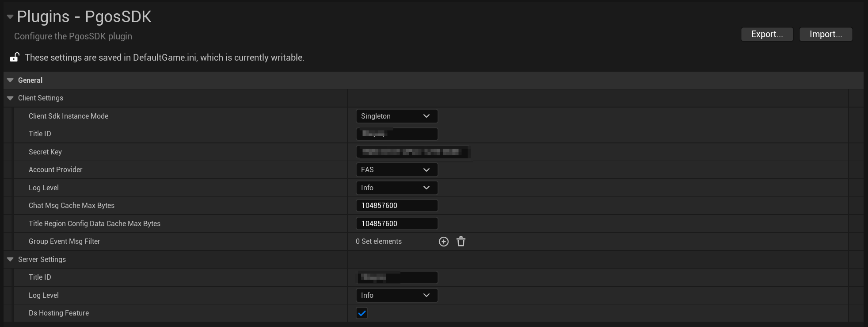Collapse the Server Settings group
This screenshot has width=868, height=327.
(10, 259)
